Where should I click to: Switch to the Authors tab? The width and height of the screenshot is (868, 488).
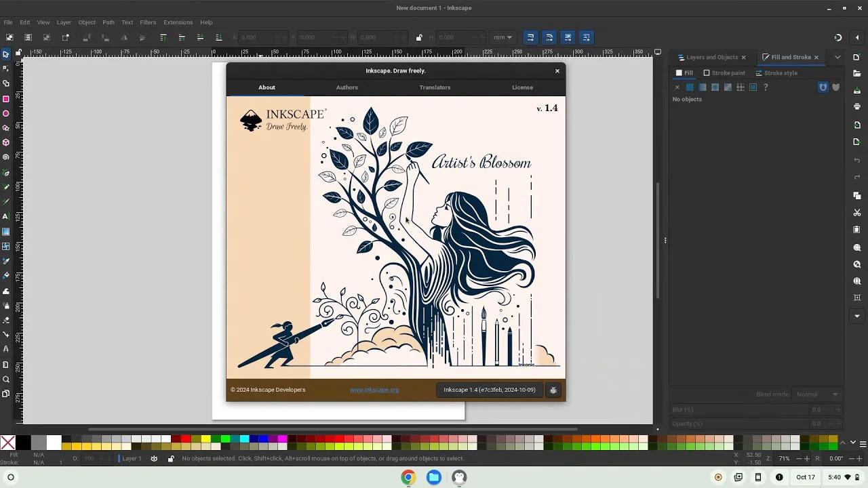[x=347, y=87]
